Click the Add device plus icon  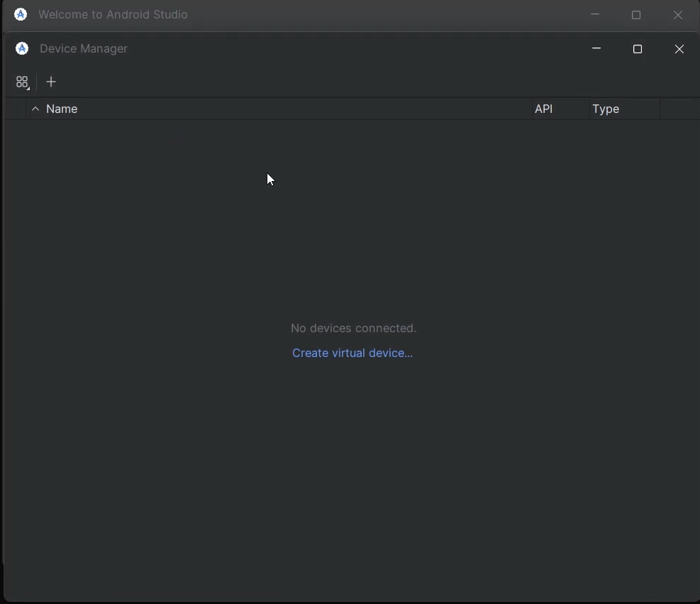(51, 82)
